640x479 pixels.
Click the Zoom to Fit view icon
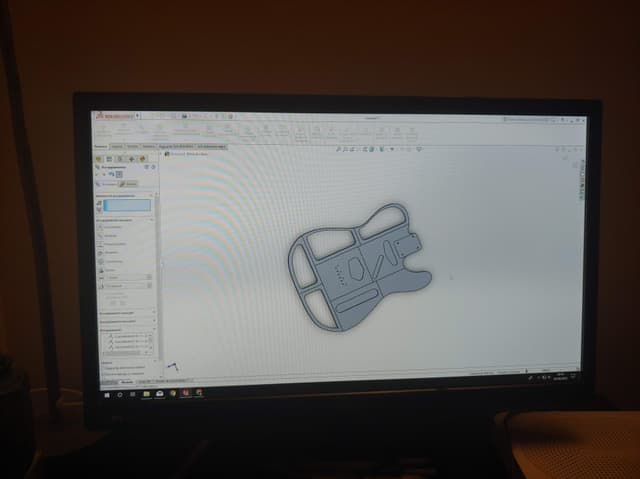[x=338, y=150]
